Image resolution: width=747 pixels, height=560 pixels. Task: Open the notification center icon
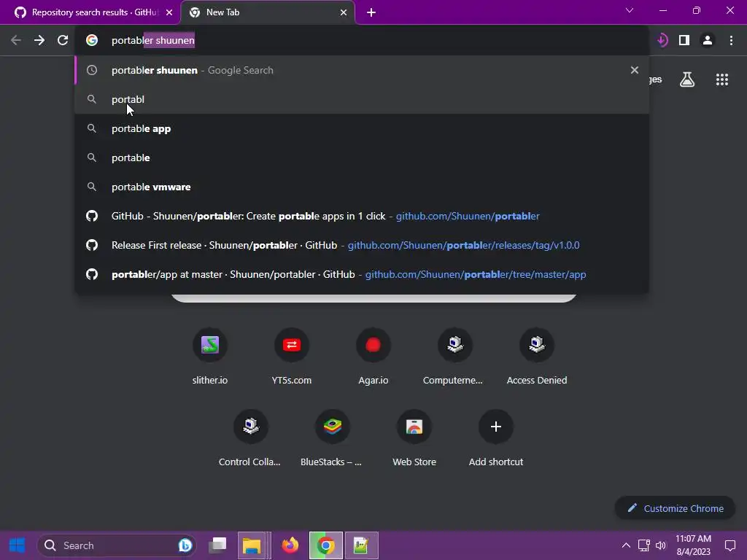pyautogui.click(x=730, y=545)
